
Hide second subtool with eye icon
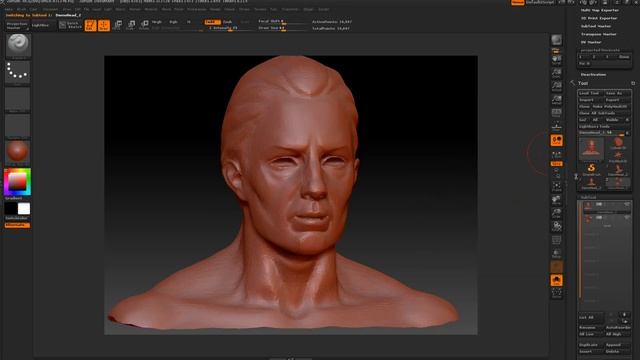(627, 218)
